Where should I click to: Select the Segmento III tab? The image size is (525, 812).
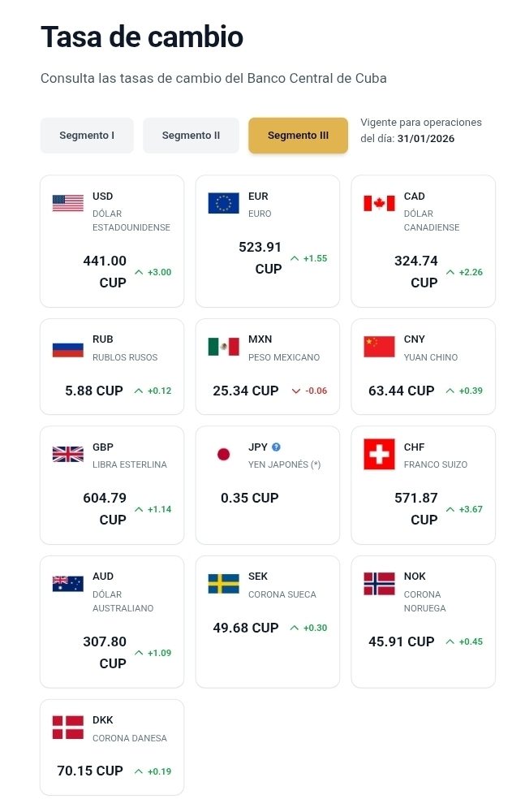point(298,136)
